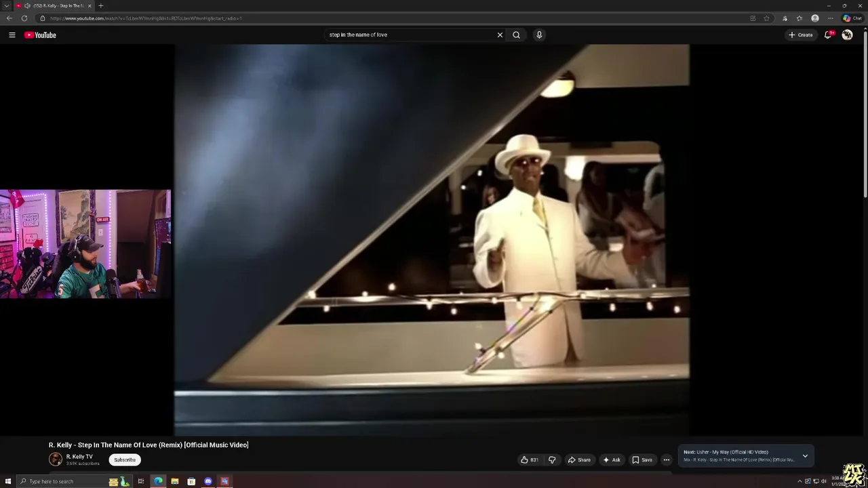The height and width of the screenshot is (488, 868).
Task: Open the tab actions dropdown
Action: click(6, 5)
